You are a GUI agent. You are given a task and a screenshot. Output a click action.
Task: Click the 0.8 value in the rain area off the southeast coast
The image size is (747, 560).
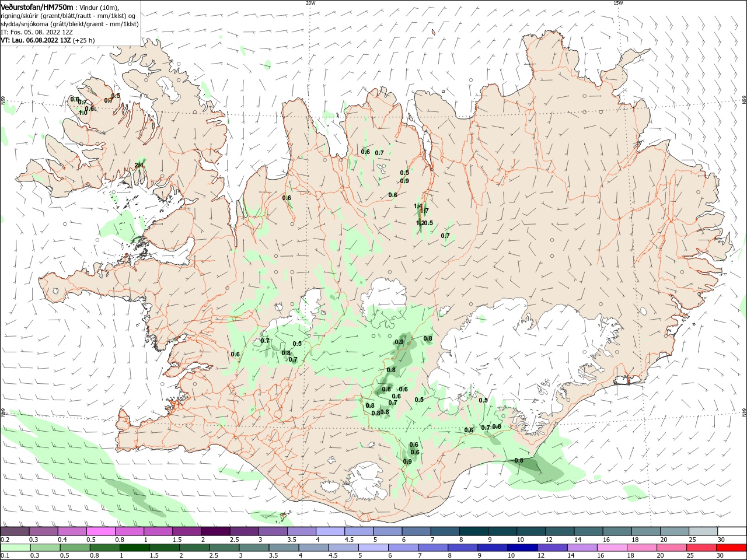pos(518,460)
